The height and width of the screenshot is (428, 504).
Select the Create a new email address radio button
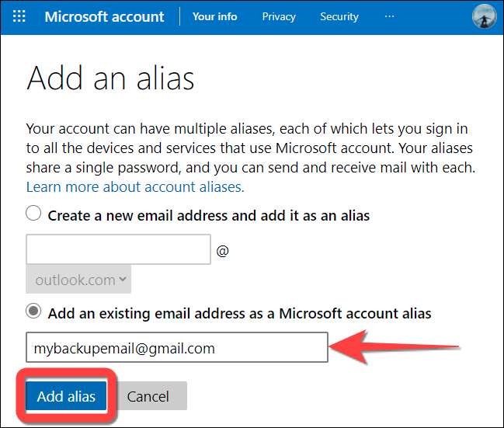[x=33, y=214]
